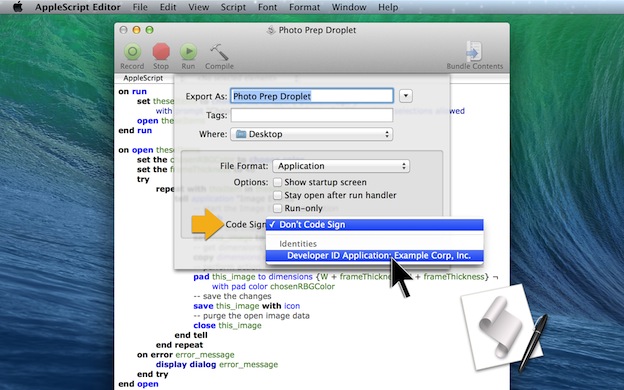Click the Record toolbar icon

pyautogui.click(x=133, y=52)
